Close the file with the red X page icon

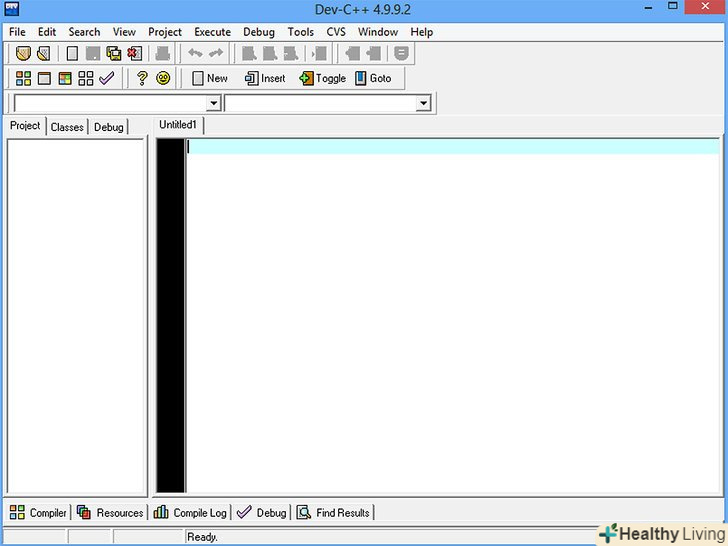coord(135,53)
